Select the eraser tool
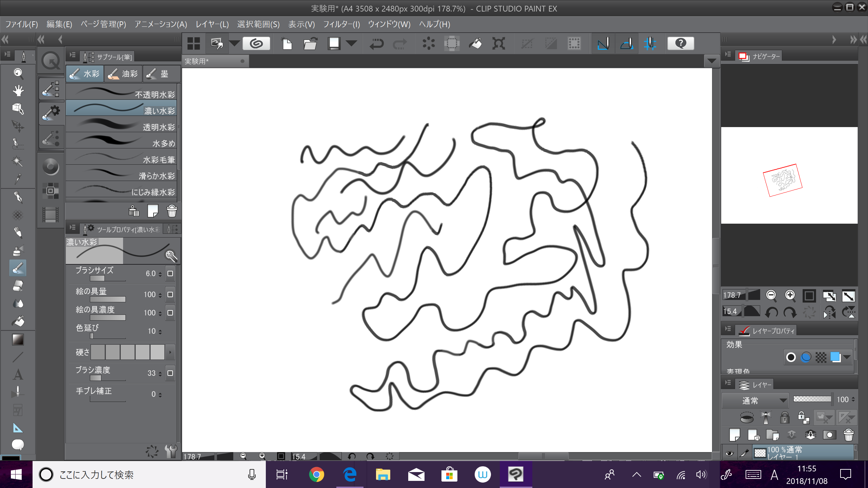The width and height of the screenshot is (868, 488). (18, 286)
